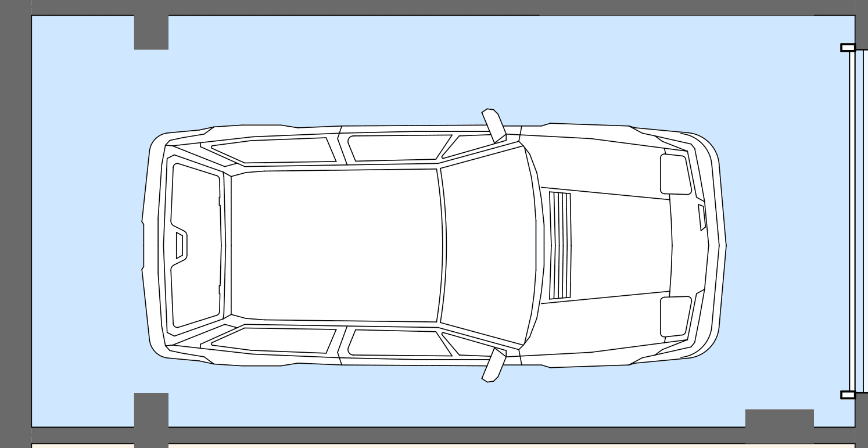Select the car by its roof panel
The height and width of the screenshot is (448, 868).
(337, 246)
